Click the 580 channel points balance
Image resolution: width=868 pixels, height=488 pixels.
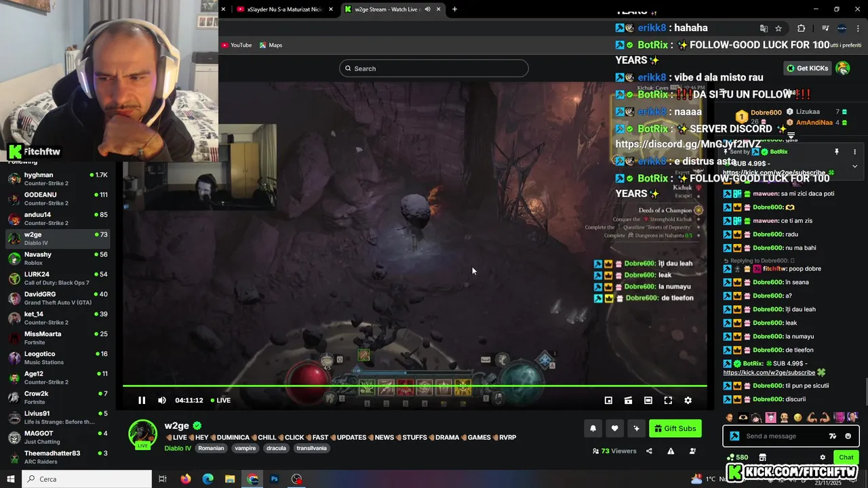click(x=738, y=457)
